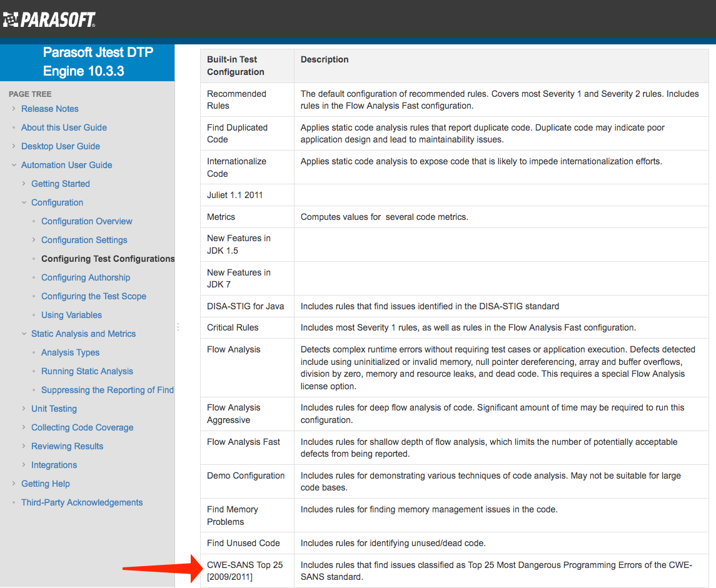The image size is (716, 588).
Task: Select DISA-STIG for Java cell
Action: tap(247, 306)
